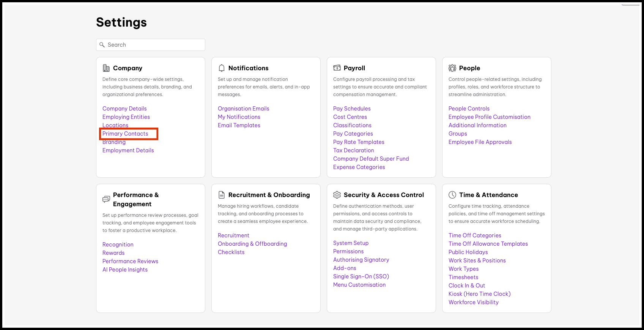Viewport: 644px width, 330px height.
Task: Click the Performance & Engagement chat icon
Action: pos(106,199)
